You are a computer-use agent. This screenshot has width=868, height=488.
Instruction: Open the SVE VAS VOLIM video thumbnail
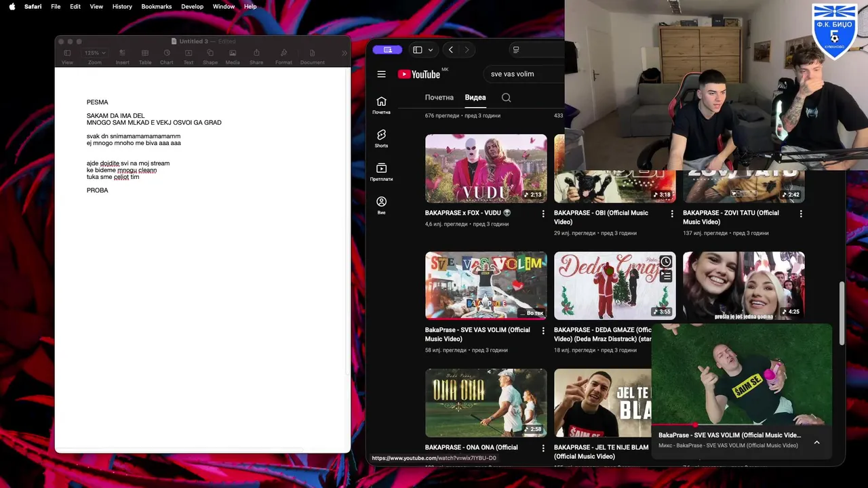486,285
